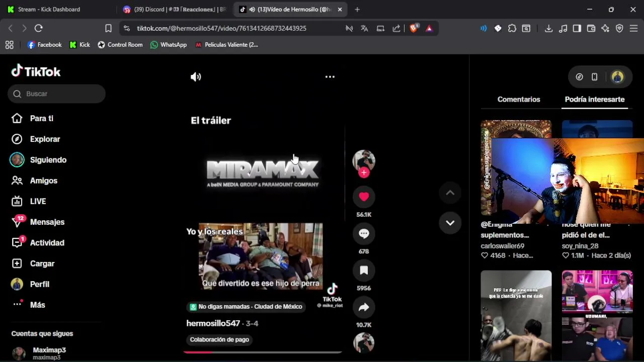This screenshot has width=644, height=362.
Task: Share the video using the arrow icon
Action: pyautogui.click(x=364, y=307)
